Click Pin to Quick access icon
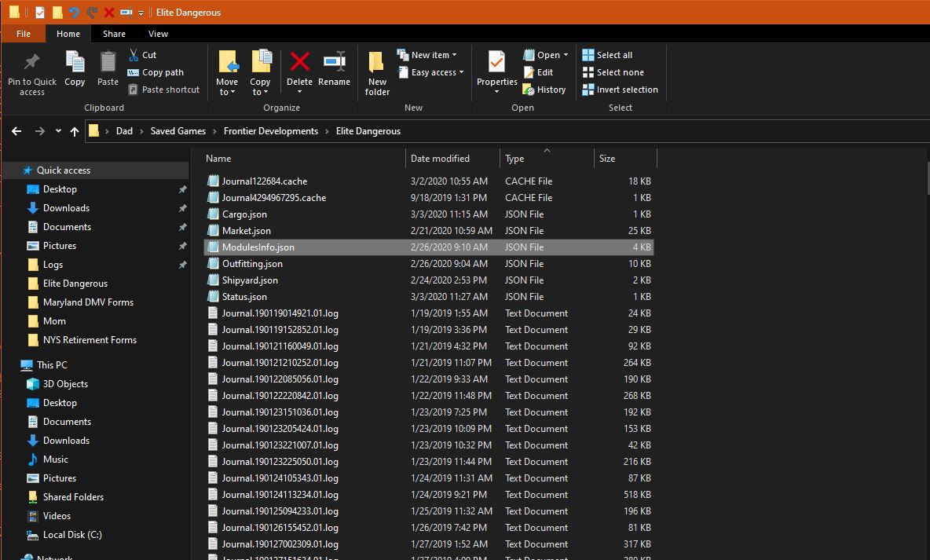The width and height of the screenshot is (930, 560). 32,61
